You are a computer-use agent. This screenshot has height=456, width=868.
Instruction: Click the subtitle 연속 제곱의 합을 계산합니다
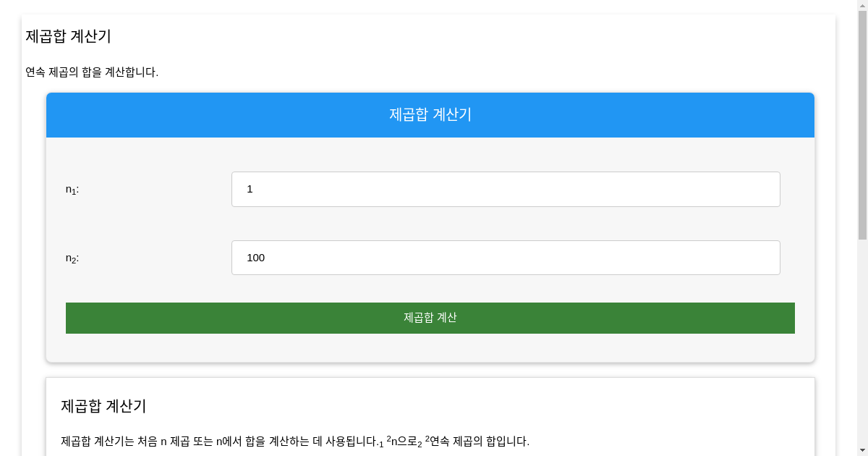click(92, 72)
